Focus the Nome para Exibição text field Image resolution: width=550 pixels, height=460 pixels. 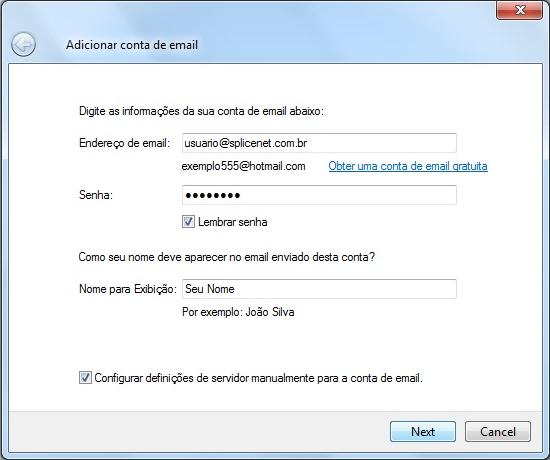point(319,289)
